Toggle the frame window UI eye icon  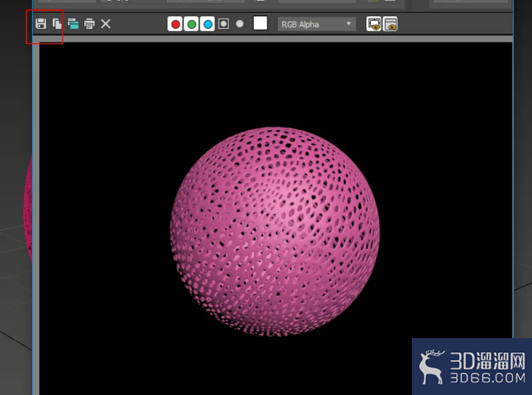click(x=390, y=24)
